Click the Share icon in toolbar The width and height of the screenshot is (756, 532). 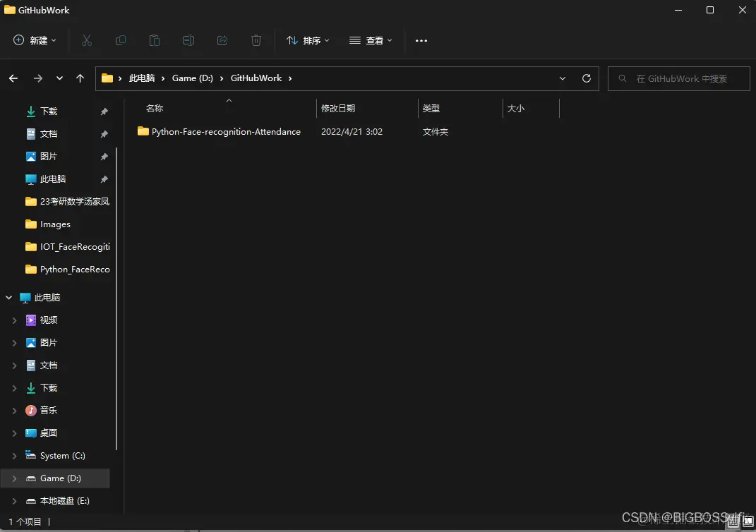(222, 40)
